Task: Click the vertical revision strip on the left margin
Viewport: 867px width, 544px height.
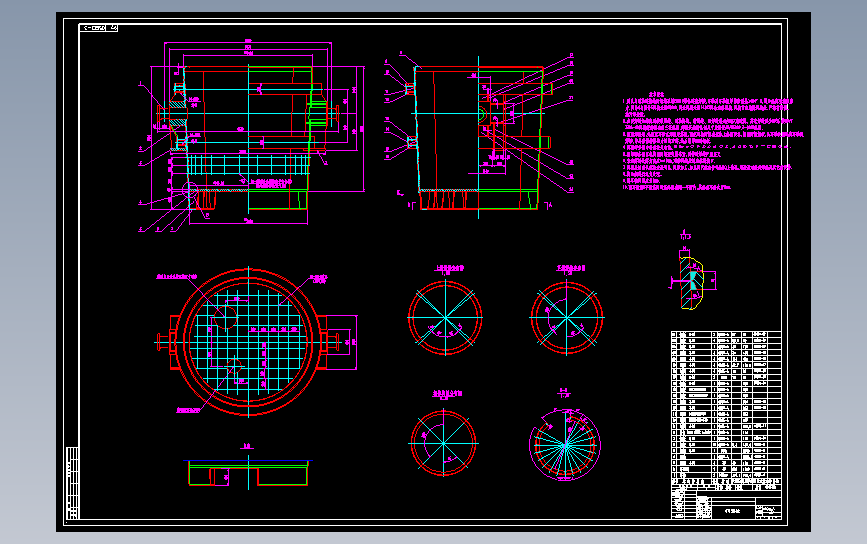Action: [x=72, y=483]
